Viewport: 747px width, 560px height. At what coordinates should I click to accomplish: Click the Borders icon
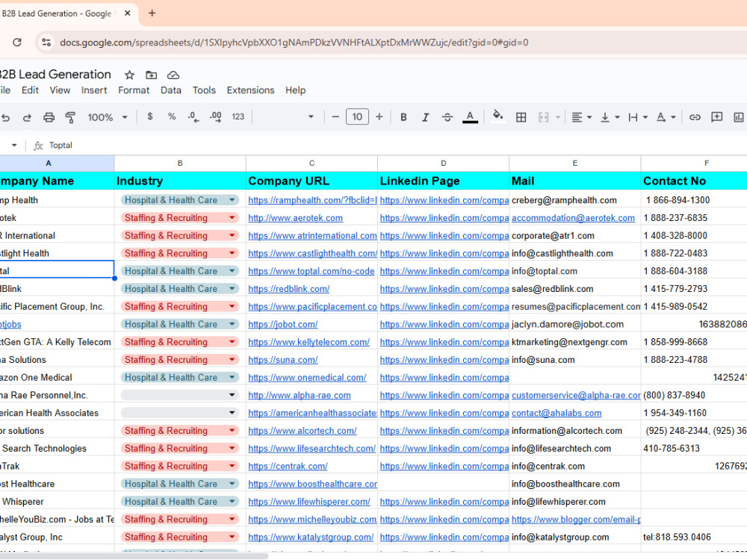click(521, 117)
